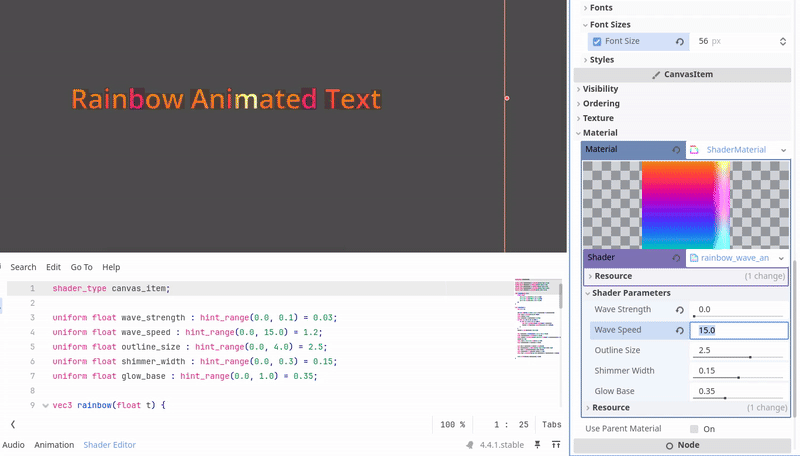800x456 pixels.
Task: Adjust the Glow Base slider
Action: tap(738, 398)
